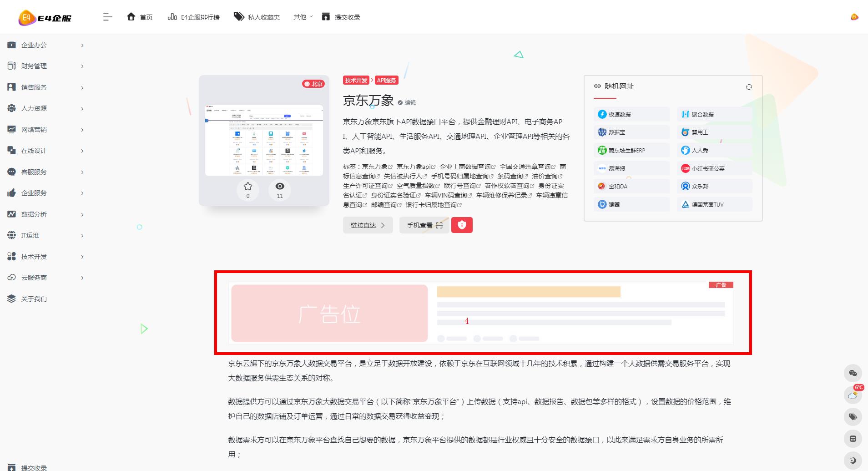Click the WeChat floating icon
868x471 pixels.
[853, 373]
